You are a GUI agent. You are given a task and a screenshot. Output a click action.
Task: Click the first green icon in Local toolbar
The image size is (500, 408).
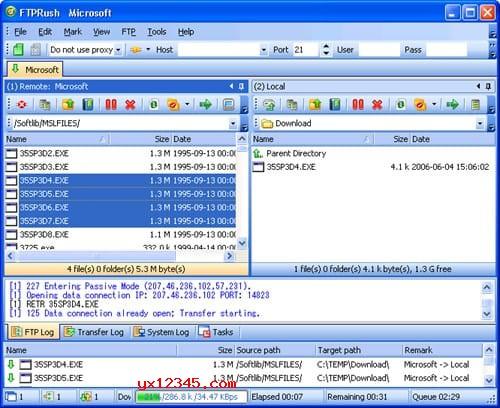[269, 105]
